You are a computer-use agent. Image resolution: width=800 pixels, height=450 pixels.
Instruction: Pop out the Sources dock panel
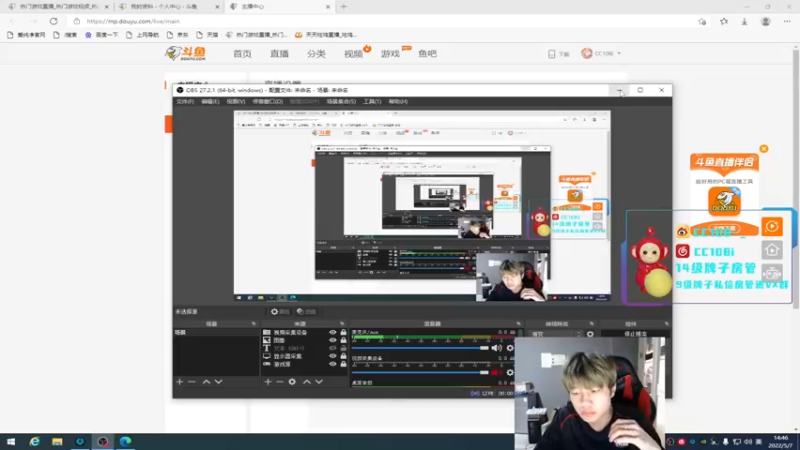pyautogui.click(x=342, y=323)
